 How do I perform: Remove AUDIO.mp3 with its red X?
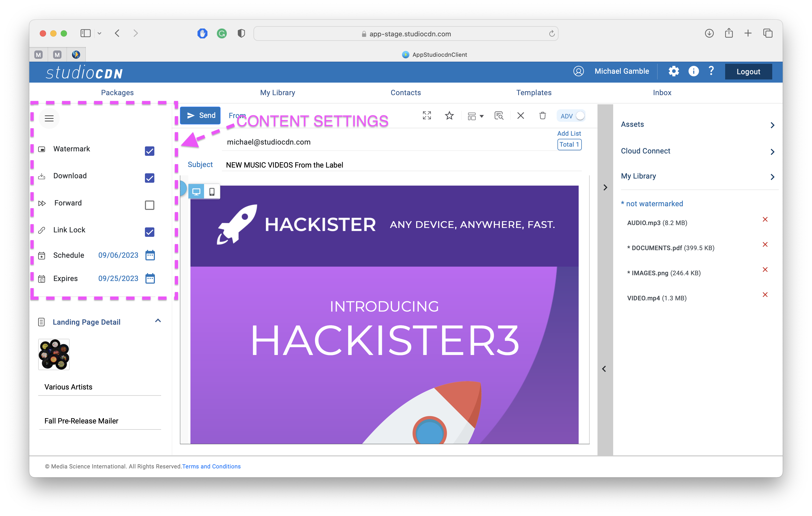click(765, 219)
